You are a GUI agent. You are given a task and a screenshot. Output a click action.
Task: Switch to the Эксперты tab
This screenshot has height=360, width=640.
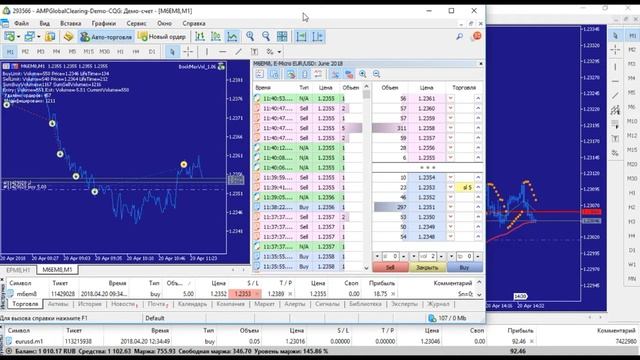404,304
